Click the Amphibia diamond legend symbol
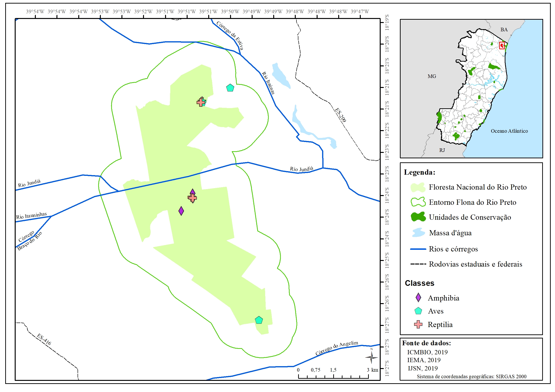 click(x=418, y=298)
